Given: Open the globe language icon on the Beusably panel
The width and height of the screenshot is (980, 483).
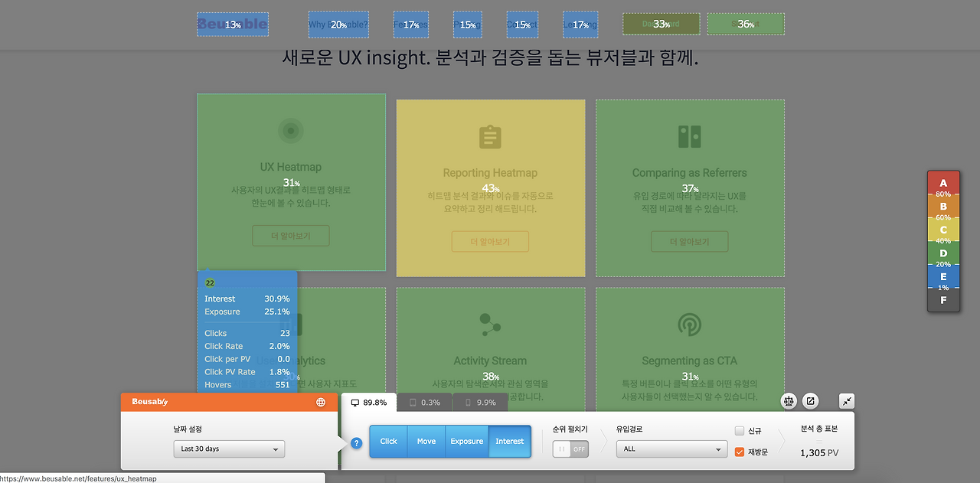Looking at the screenshot, I should (x=321, y=401).
